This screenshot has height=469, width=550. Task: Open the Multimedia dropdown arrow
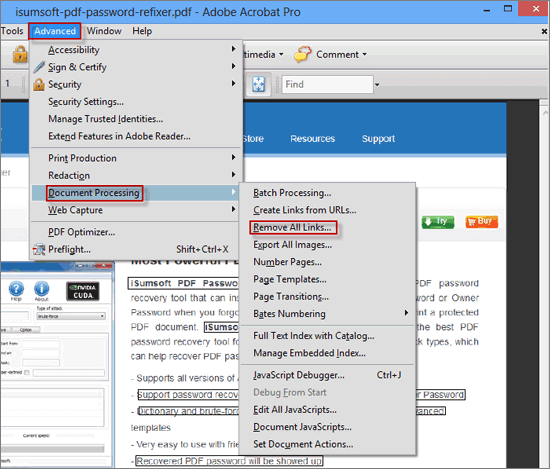(281, 55)
